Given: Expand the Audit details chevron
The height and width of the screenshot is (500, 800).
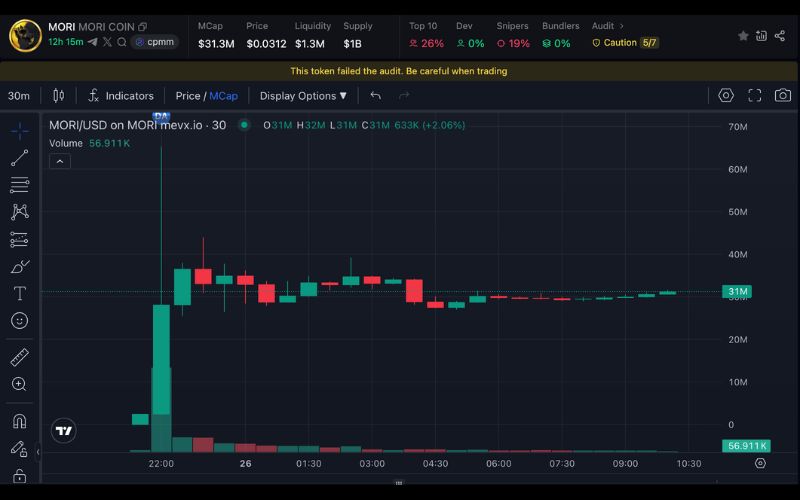Looking at the screenshot, I should (x=621, y=26).
